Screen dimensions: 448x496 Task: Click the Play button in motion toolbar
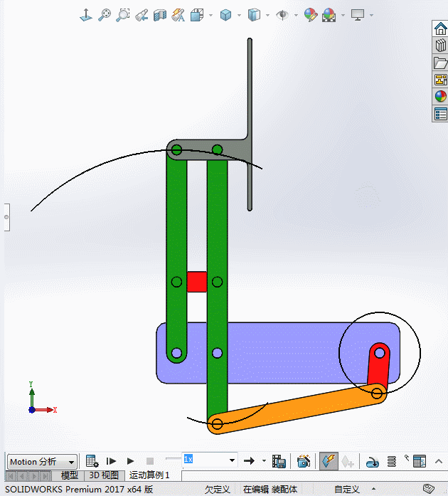click(x=130, y=461)
